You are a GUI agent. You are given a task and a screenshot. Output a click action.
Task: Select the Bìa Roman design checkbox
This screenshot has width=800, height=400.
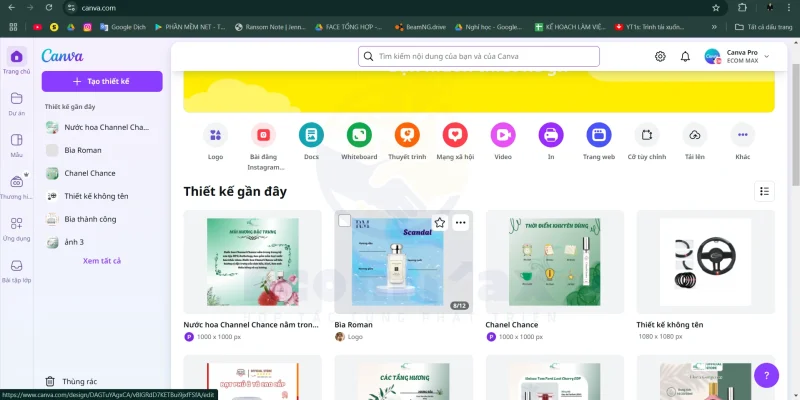345,220
